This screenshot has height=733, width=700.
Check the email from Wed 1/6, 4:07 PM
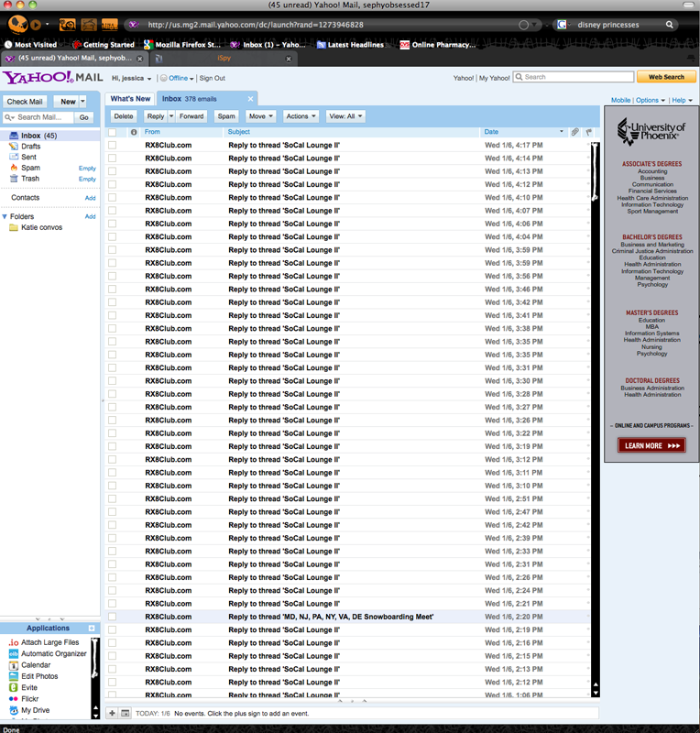coord(112,211)
